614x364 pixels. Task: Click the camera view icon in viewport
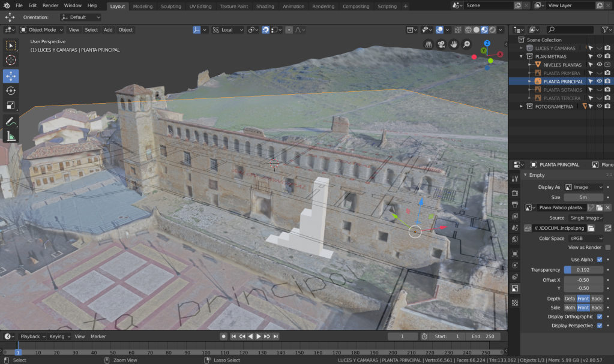click(x=441, y=44)
